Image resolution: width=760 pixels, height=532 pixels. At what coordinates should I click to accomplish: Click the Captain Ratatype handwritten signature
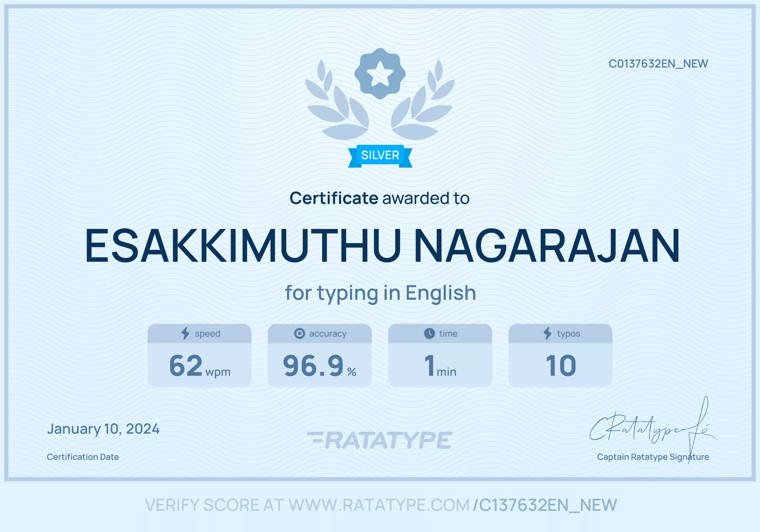tap(652, 430)
